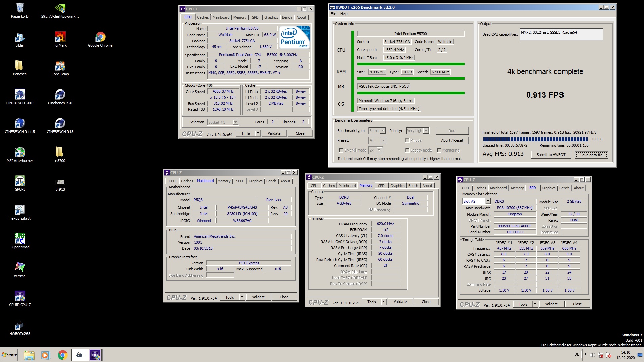The image size is (644, 362).
Task: Open the Help menu in HWBOT x265
Action: (x=344, y=14)
